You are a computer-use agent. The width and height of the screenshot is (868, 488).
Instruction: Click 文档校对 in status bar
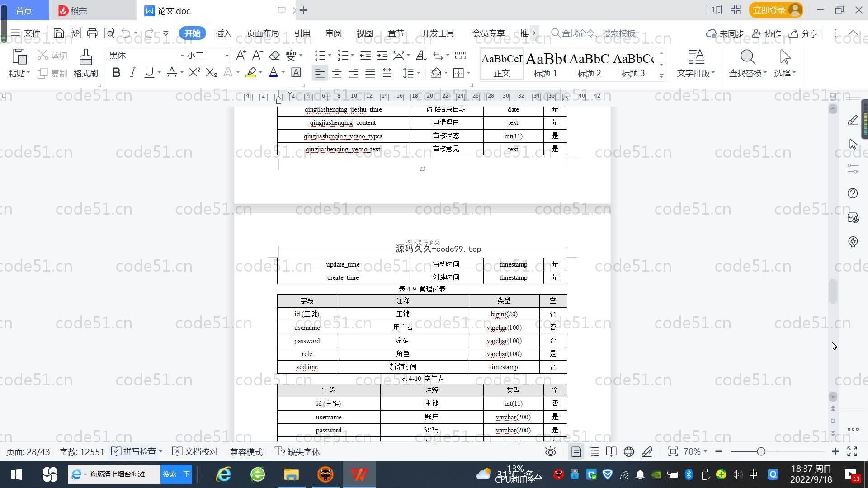[x=195, y=452]
